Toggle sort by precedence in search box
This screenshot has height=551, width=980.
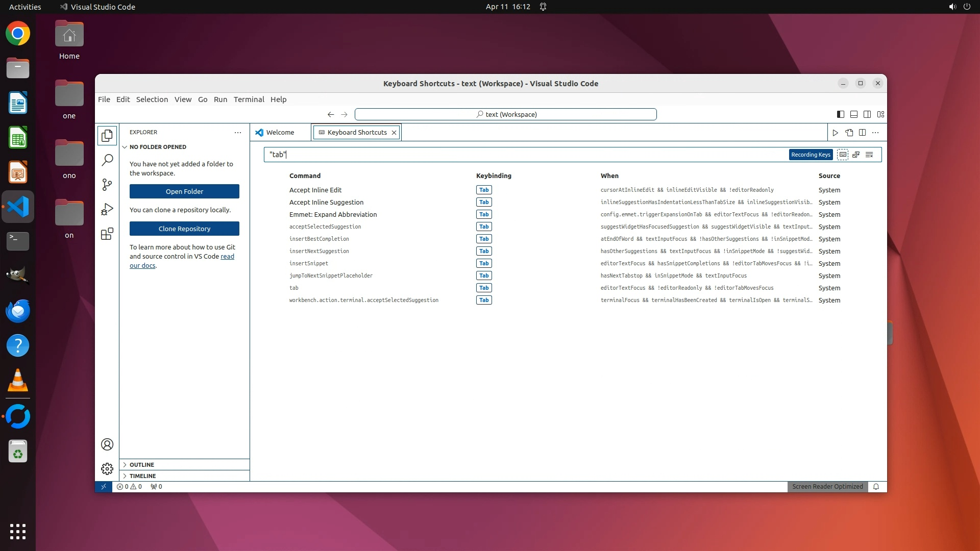click(856, 155)
